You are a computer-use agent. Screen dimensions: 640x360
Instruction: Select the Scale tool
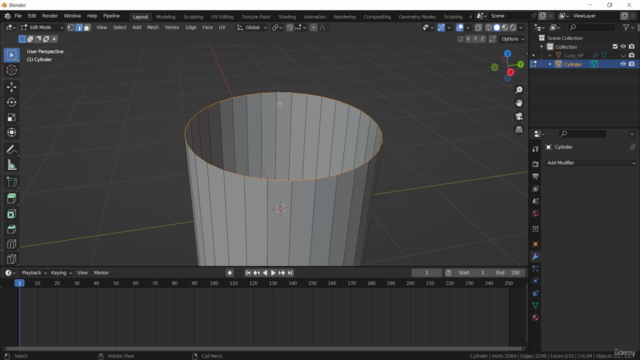[11, 118]
